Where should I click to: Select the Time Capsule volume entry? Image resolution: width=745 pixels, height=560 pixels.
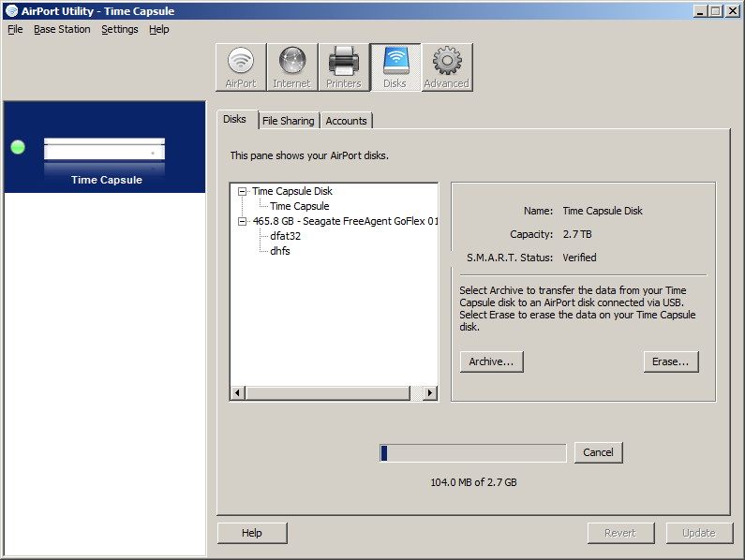coord(299,206)
